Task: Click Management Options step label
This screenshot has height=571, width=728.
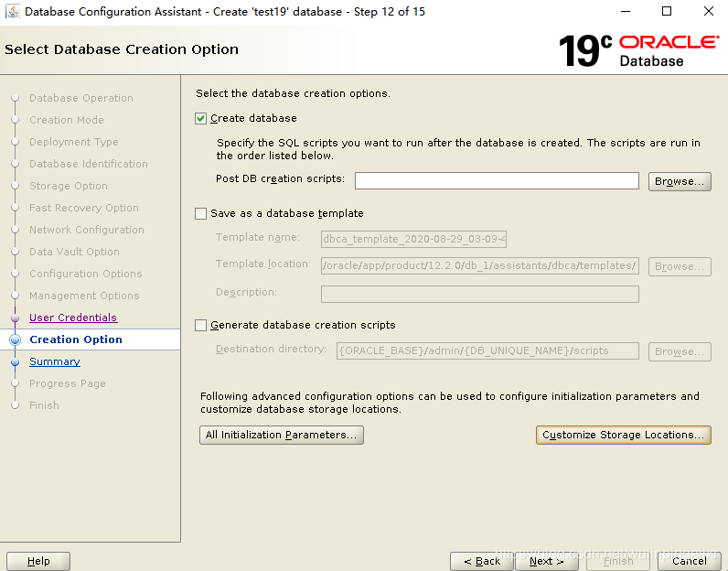Action: (84, 296)
